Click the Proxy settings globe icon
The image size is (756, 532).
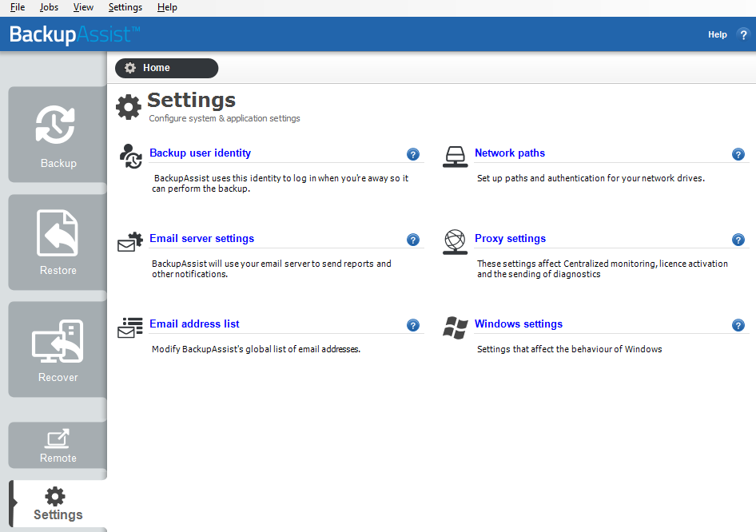coord(456,241)
